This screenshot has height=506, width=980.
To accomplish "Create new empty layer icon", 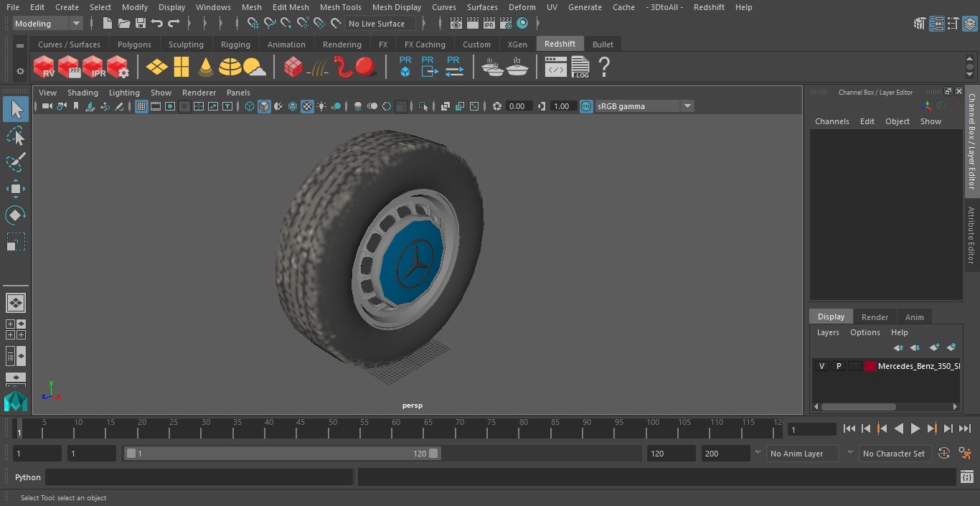I will (934, 347).
